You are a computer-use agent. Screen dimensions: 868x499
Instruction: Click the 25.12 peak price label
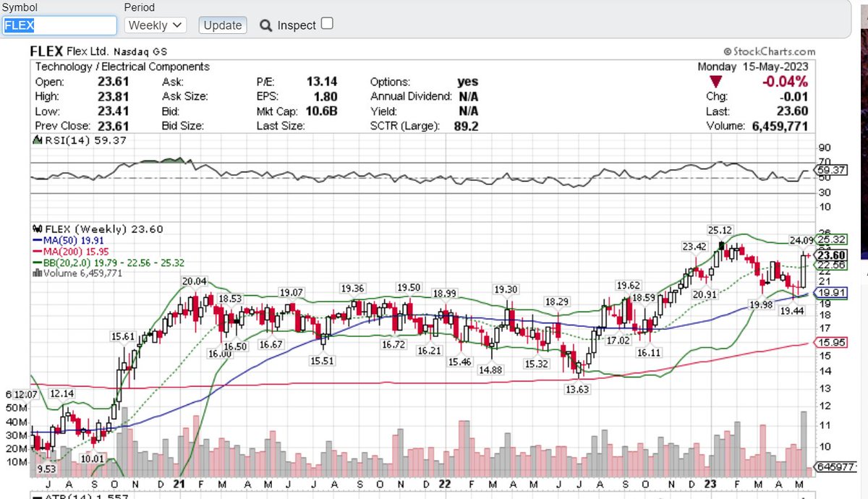click(x=720, y=231)
